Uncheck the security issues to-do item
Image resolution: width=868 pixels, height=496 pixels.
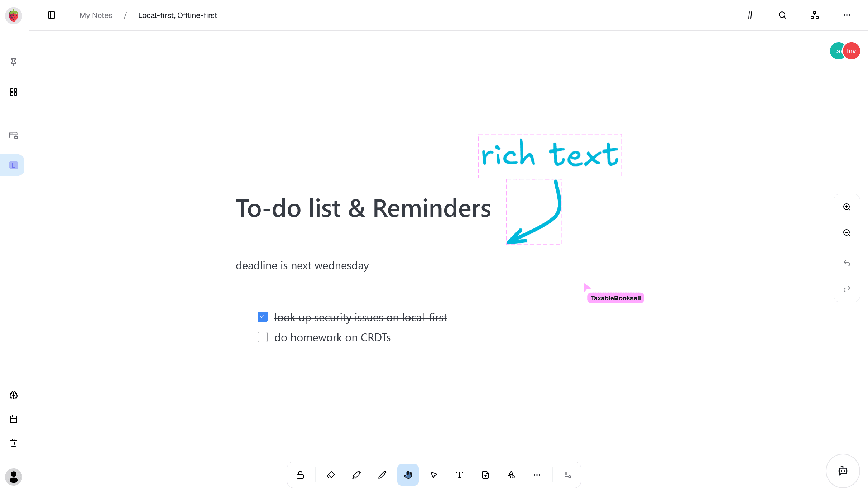click(262, 317)
